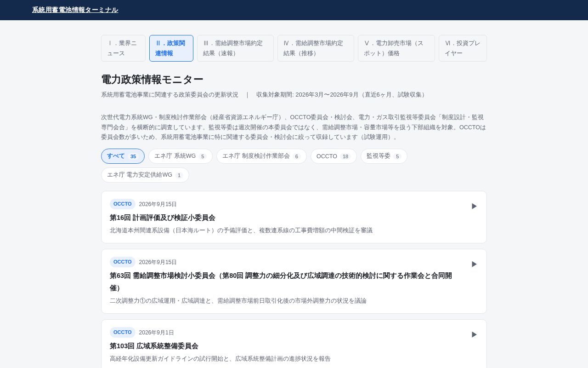Switch to the Ⅵ．投資プレイヤー tab
588x368 pixels.
pyautogui.click(x=463, y=48)
